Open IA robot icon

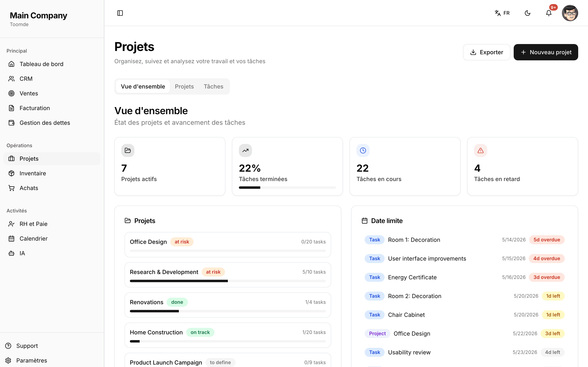[11, 253]
